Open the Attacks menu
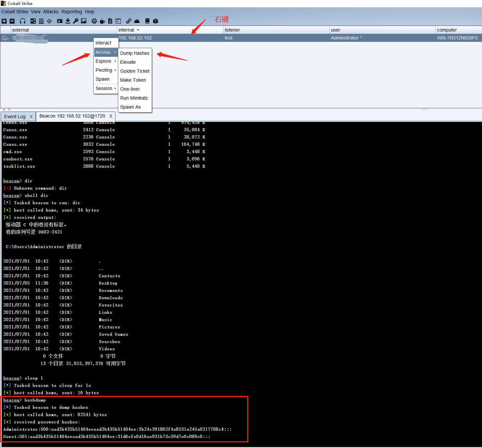Screen dimensions: 482x448 click(x=50, y=12)
